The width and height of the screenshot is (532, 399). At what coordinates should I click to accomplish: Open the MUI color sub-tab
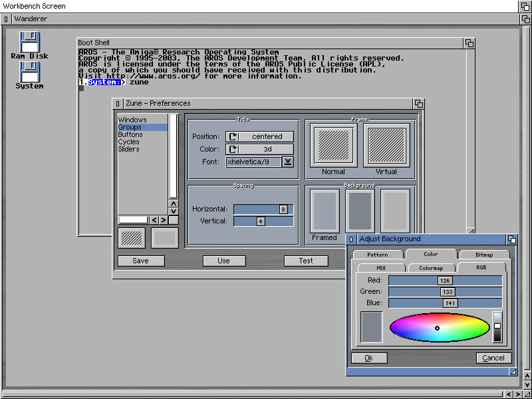pyautogui.click(x=381, y=268)
